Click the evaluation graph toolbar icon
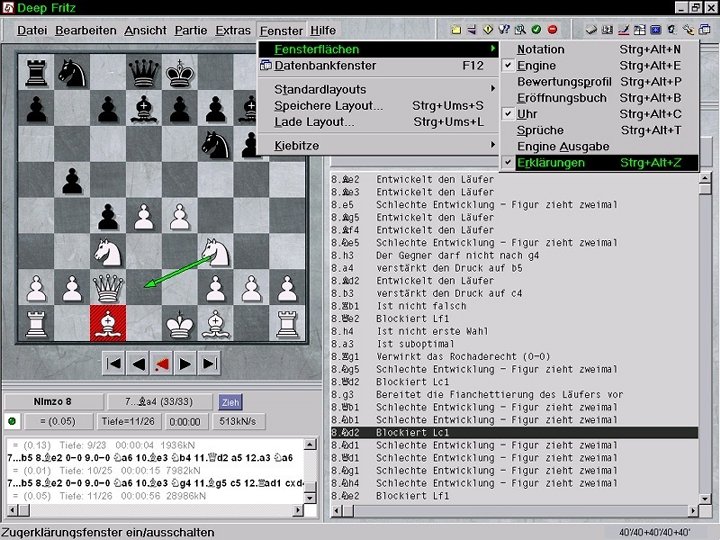This screenshot has height=540, width=720. (x=623, y=30)
